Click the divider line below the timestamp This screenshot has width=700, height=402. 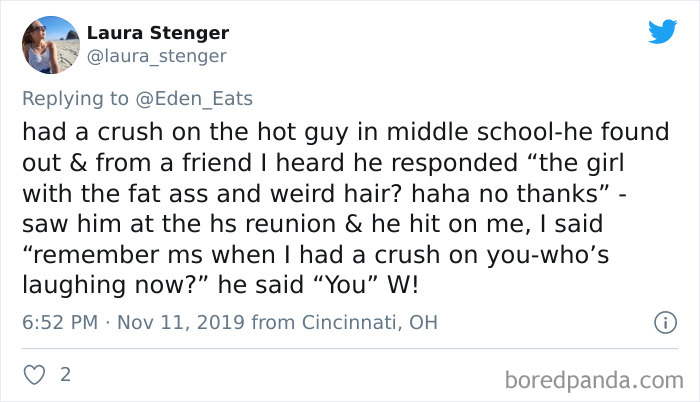350,348
